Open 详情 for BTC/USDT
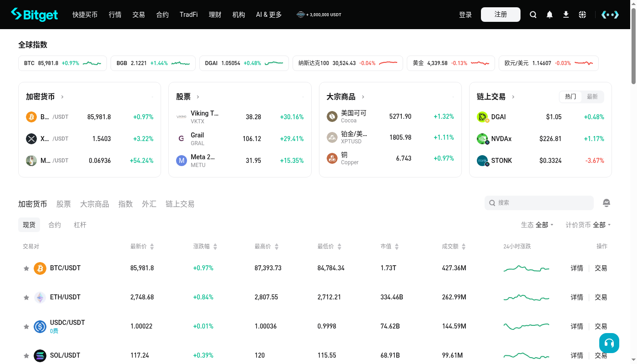The height and width of the screenshot is (364, 637). (x=577, y=268)
